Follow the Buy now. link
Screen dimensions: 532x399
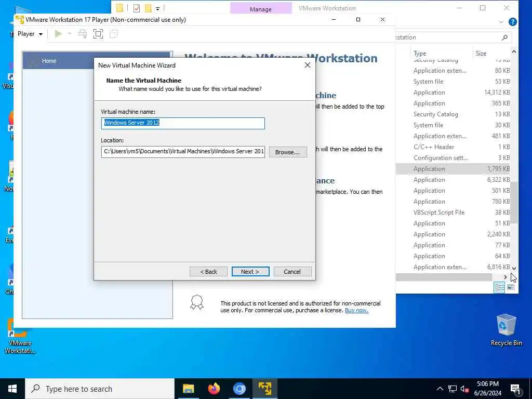[x=356, y=310]
